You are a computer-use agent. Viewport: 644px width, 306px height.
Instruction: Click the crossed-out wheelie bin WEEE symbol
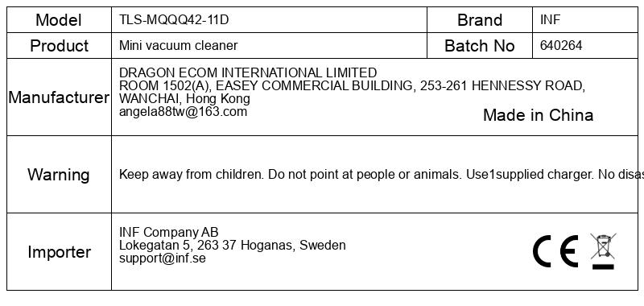[x=603, y=246]
